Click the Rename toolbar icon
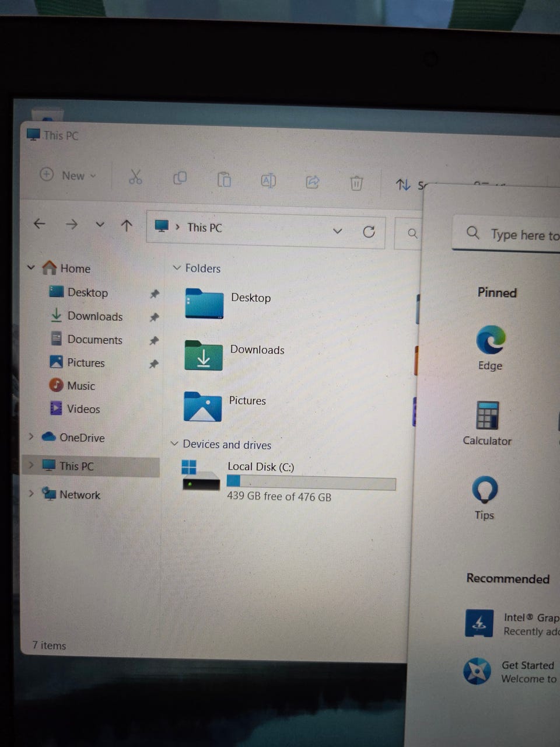Image resolution: width=560 pixels, height=747 pixels. tap(268, 181)
